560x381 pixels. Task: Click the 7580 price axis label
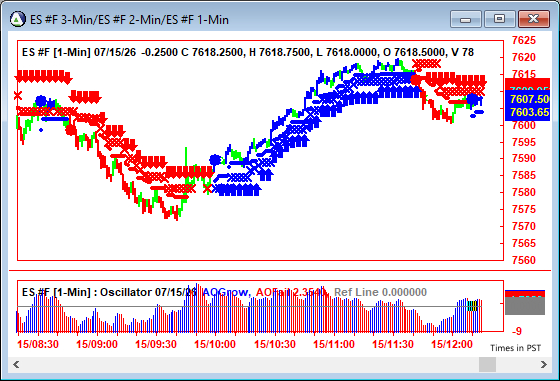(524, 192)
